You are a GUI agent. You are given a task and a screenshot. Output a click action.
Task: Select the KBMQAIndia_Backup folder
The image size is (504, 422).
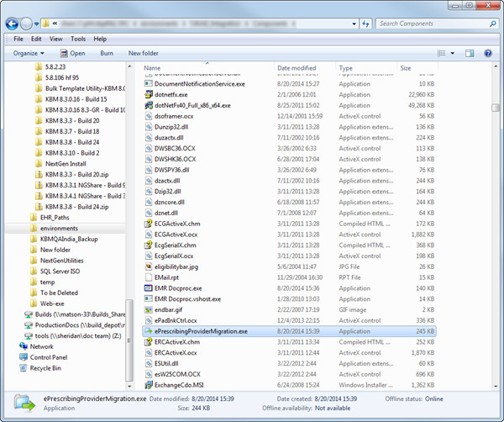69,240
